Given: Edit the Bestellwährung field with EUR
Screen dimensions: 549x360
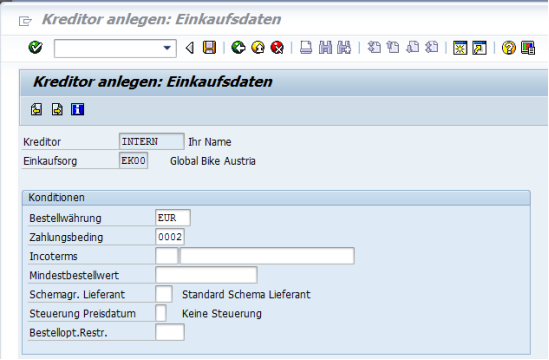Looking at the screenshot, I should tap(173, 218).
